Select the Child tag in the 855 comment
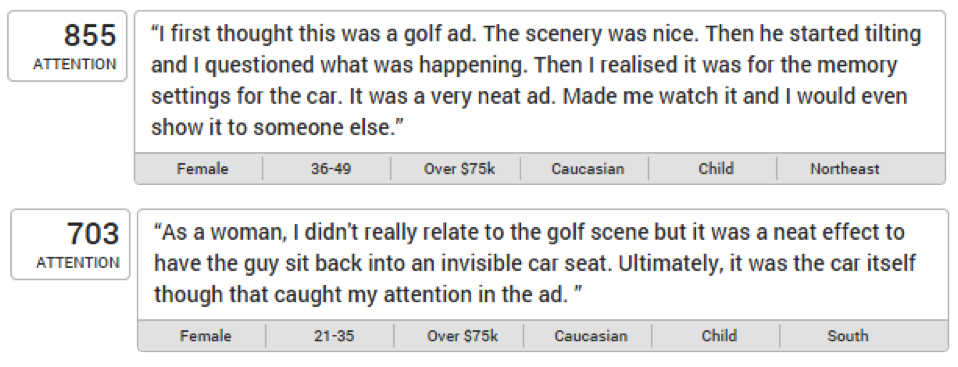 [716, 169]
